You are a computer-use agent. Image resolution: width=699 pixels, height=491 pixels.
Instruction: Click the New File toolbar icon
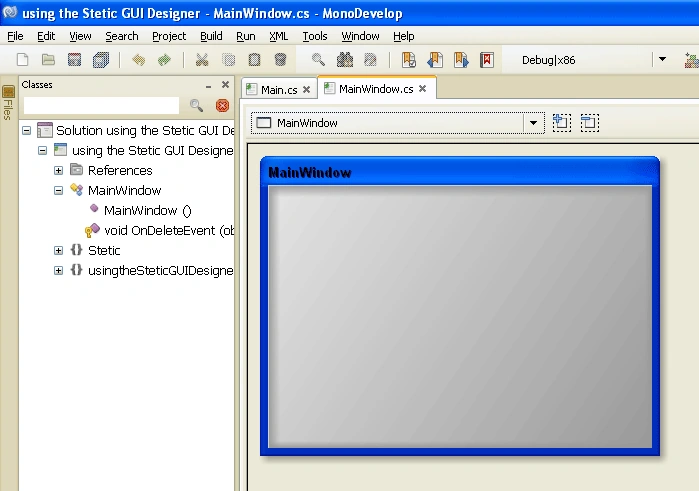tap(22, 59)
